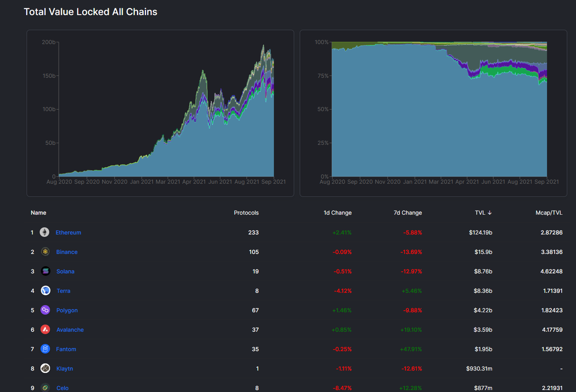The height and width of the screenshot is (392, 576).
Task: Click Solana's TVL value $8.76b
Action: (x=483, y=271)
